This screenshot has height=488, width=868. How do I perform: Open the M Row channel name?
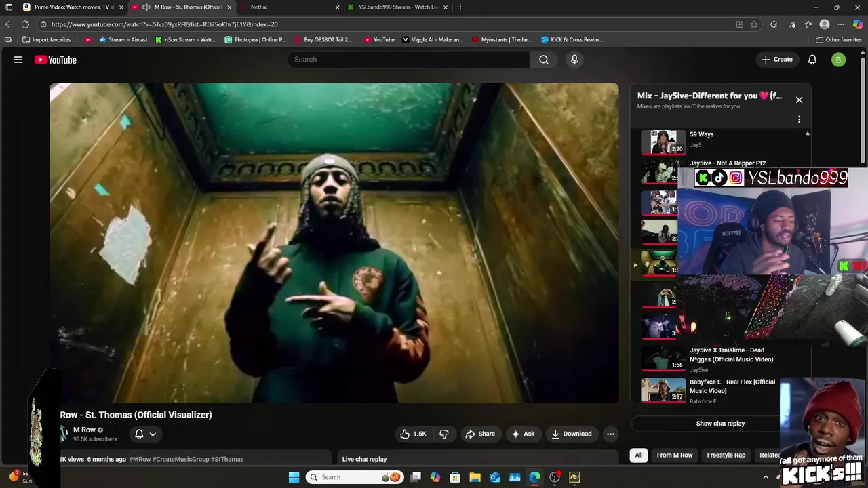pos(84,430)
